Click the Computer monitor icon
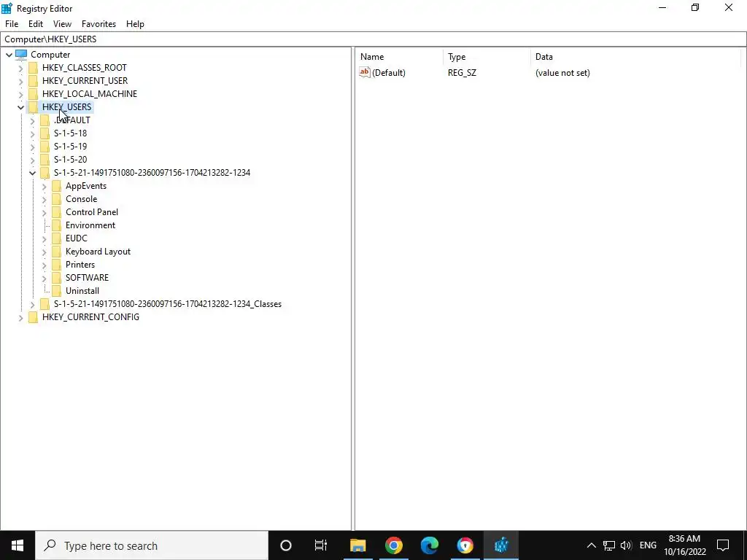747x560 pixels. (x=21, y=54)
